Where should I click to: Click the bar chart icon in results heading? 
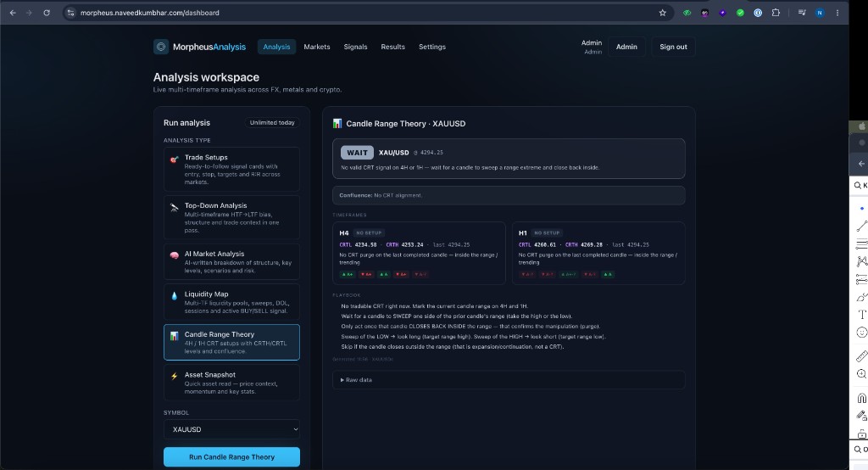[x=337, y=123]
